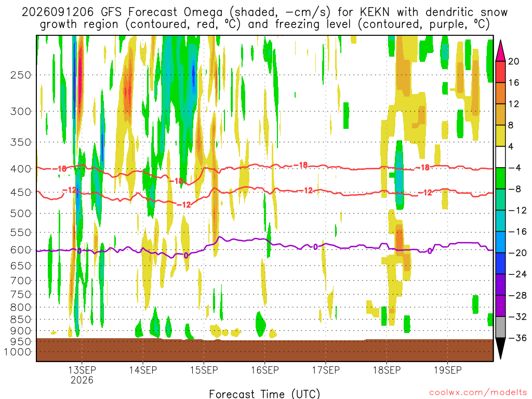Click the magenta upward colorbar arrow

tap(500, 51)
